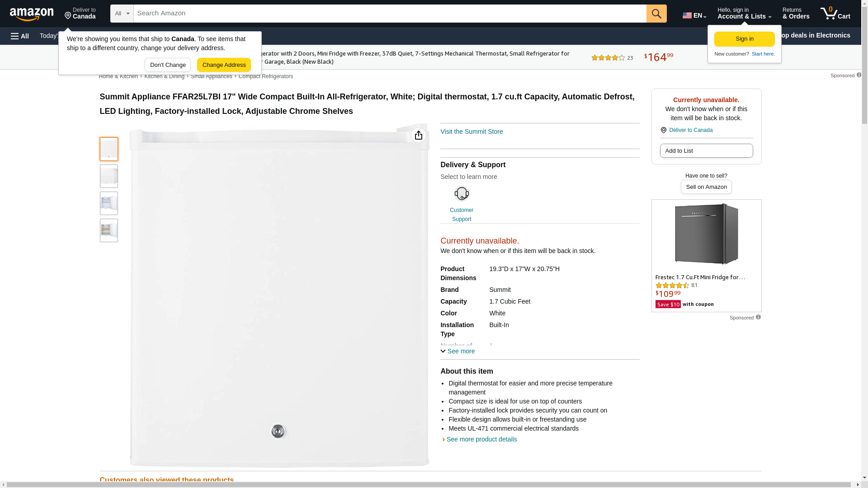Open the Add to List dropdown
This screenshot has height=488, width=868.
706,150
